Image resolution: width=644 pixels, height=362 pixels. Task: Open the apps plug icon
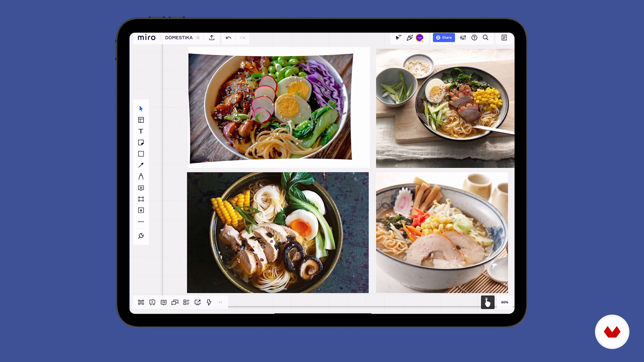pyautogui.click(x=141, y=236)
